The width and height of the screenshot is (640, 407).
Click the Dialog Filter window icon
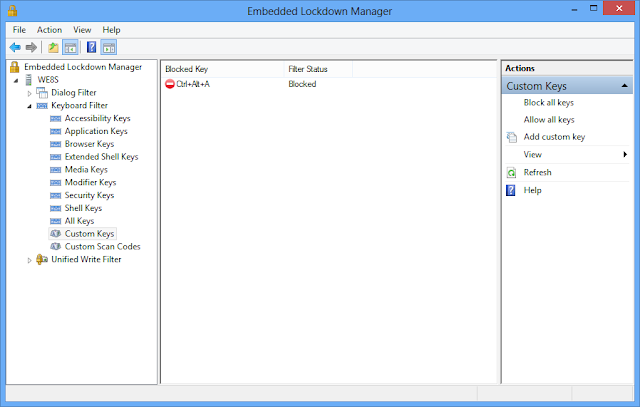[x=42, y=93]
